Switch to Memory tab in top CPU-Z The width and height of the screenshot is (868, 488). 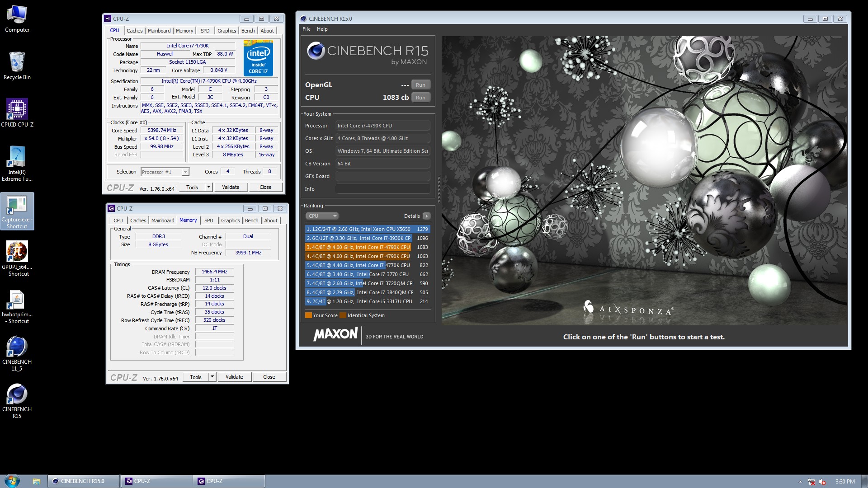[184, 31]
